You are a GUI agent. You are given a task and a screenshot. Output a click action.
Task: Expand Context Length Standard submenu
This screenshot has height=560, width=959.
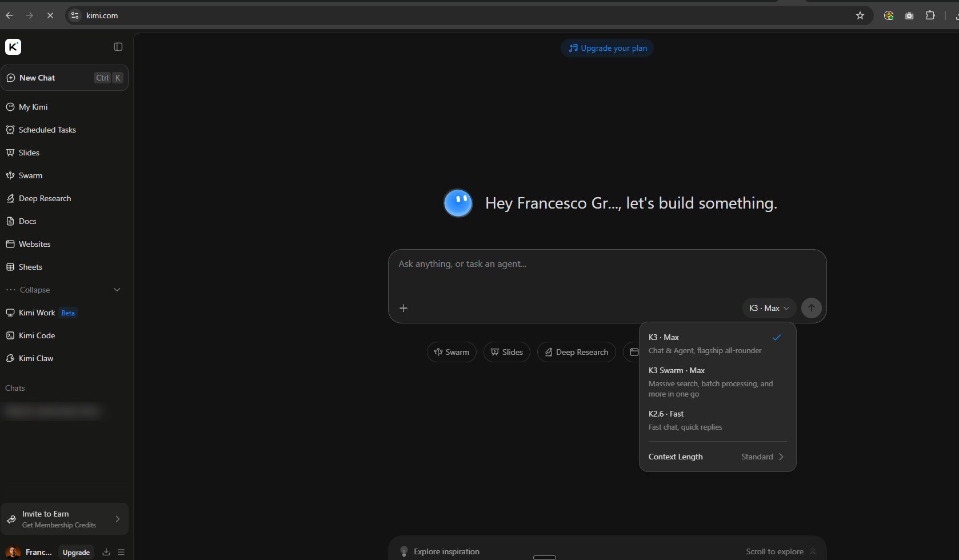point(717,457)
